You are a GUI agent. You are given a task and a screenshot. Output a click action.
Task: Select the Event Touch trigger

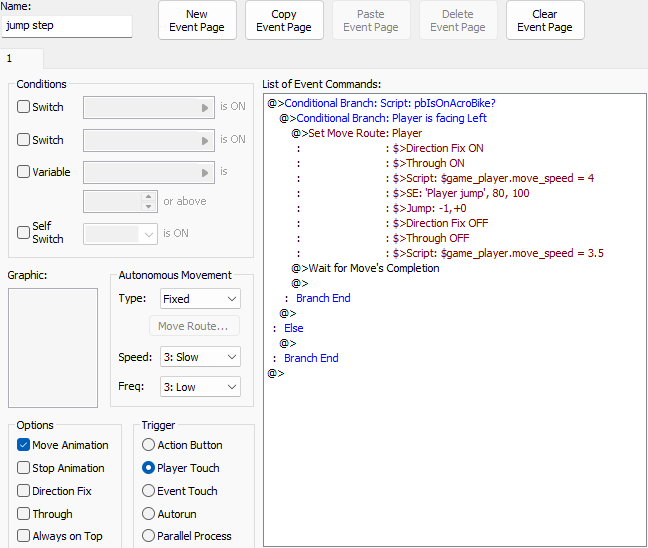(x=148, y=491)
